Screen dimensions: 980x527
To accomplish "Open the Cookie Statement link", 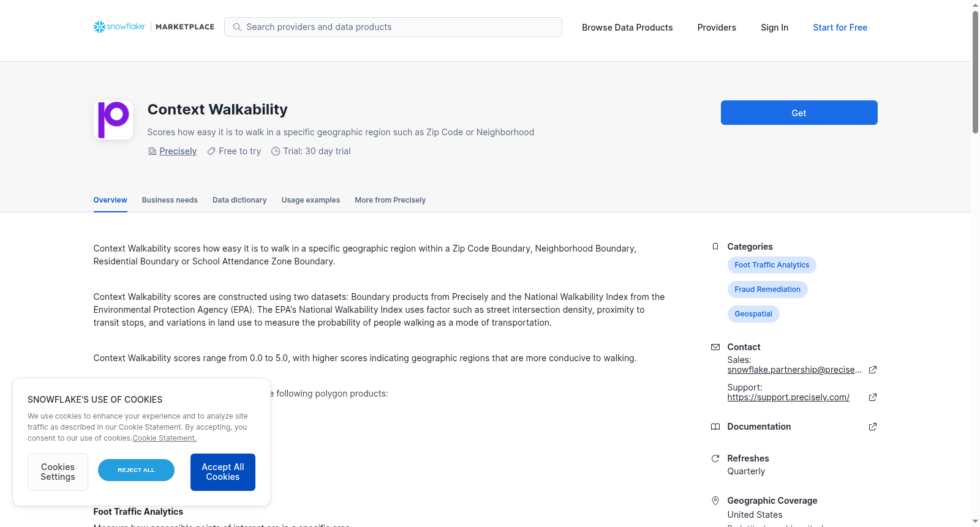I will [x=164, y=438].
